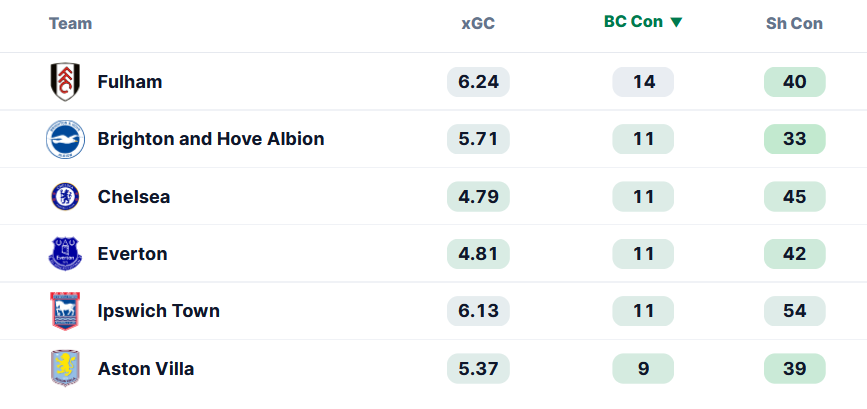Sort by the Team column header
The image size is (867, 409).
tap(70, 24)
